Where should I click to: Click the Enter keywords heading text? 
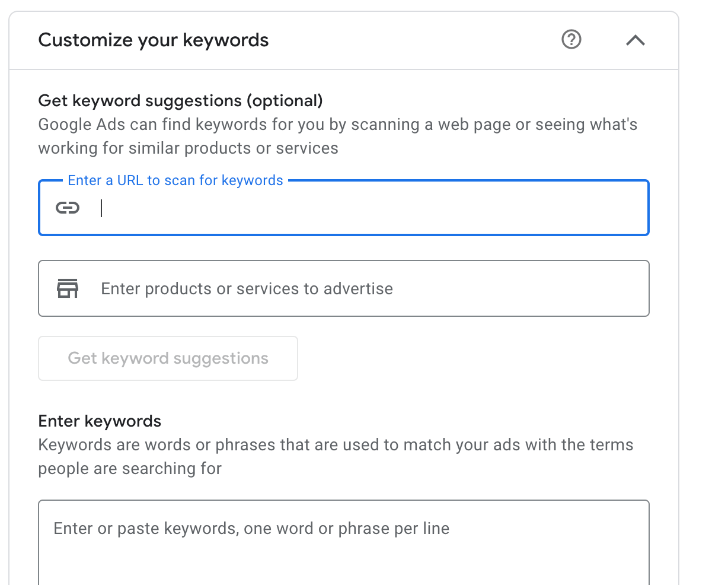[x=100, y=421]
